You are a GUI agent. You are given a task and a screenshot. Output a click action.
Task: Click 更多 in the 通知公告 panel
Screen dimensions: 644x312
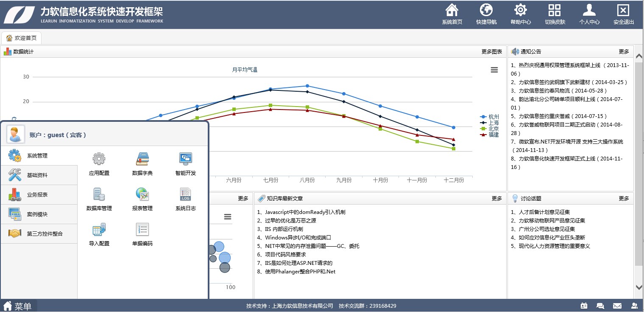(x=624, y=52)
